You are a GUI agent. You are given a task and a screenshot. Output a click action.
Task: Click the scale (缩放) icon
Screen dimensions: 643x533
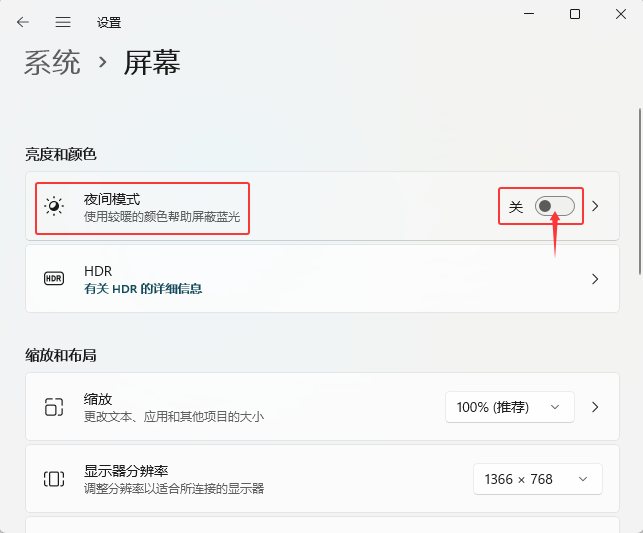coord(54,407)
